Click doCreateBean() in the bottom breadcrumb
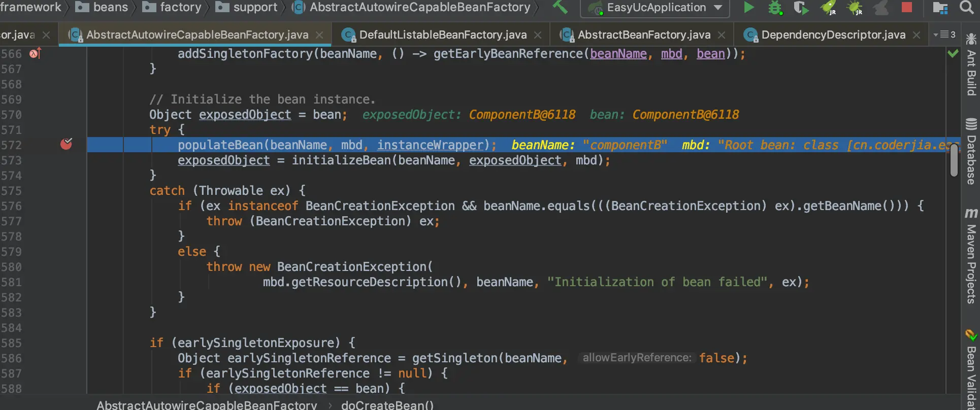 click(387, 405)
